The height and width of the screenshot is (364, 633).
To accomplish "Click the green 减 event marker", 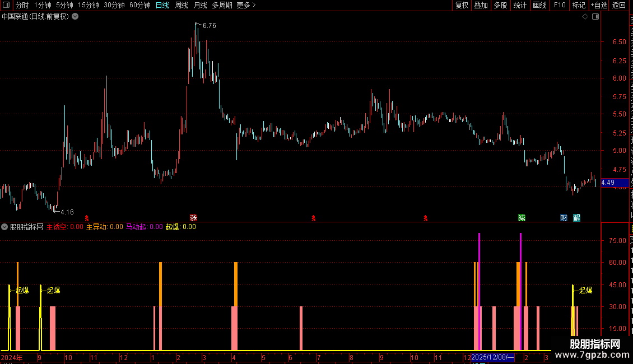I will 522,218.
